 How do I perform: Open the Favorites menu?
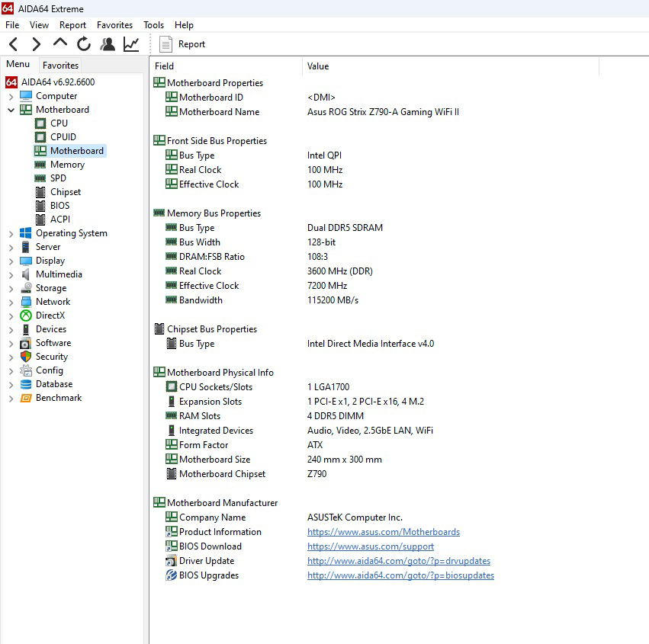[114, 25]
